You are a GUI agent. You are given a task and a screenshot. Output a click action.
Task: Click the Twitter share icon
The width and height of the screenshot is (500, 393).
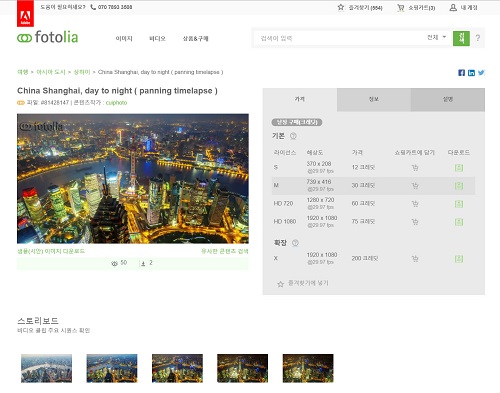coord(481,73)
